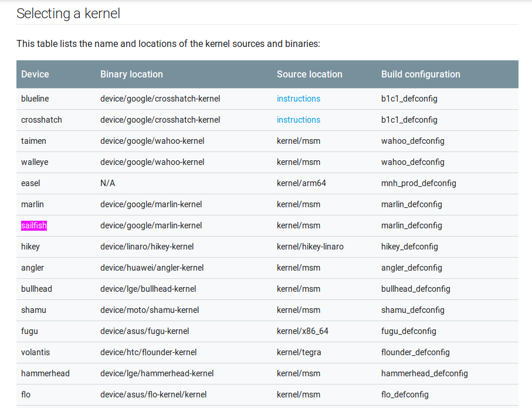
Task: Click the N/A binary location cell
Action: point(107,183)
